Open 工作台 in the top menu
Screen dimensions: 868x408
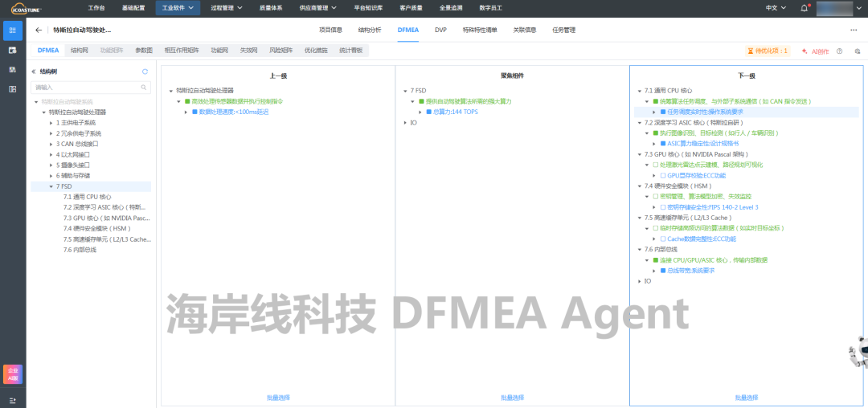coord(96,8)
